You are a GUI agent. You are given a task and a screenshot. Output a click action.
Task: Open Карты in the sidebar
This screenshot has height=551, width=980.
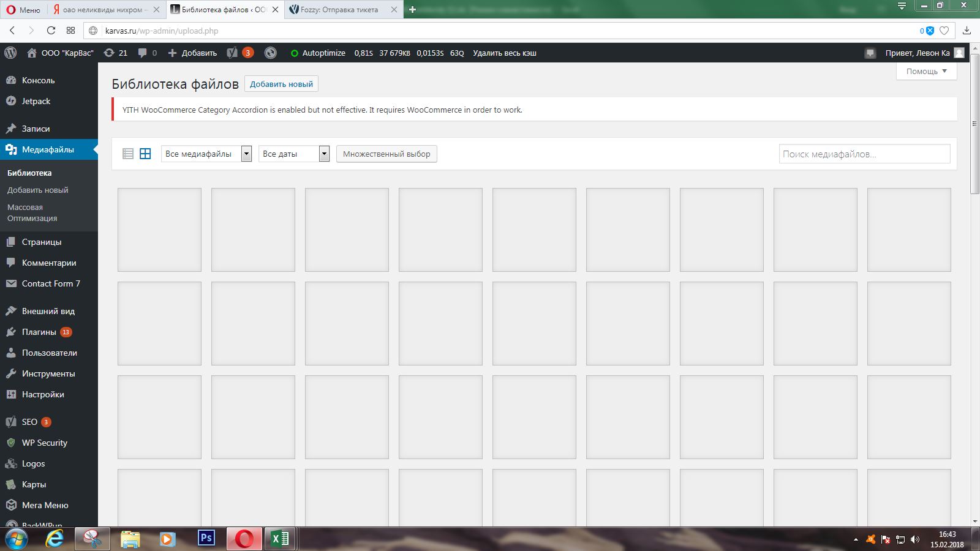[x=49, y=484]
